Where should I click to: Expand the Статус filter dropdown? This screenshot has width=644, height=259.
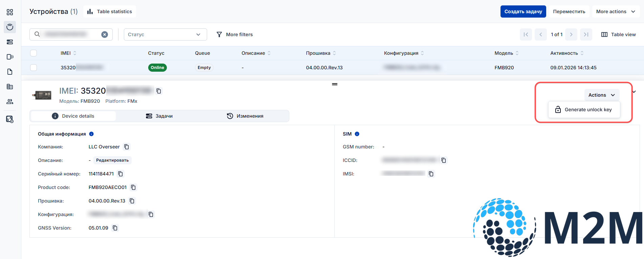tap(165, 34)
